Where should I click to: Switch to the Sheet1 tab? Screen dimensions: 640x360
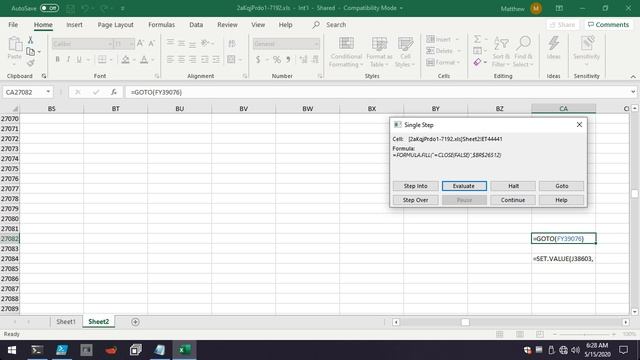pos(66,322)
